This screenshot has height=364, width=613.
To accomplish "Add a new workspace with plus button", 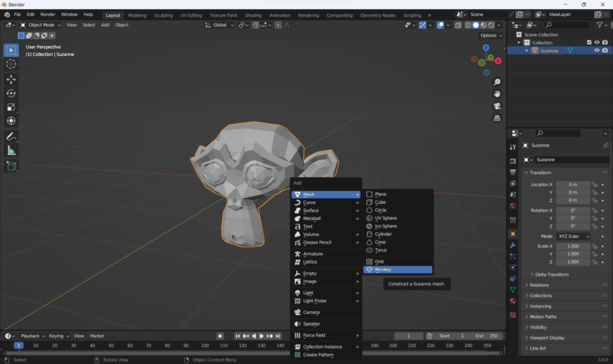I will click(x=429, y=15).
